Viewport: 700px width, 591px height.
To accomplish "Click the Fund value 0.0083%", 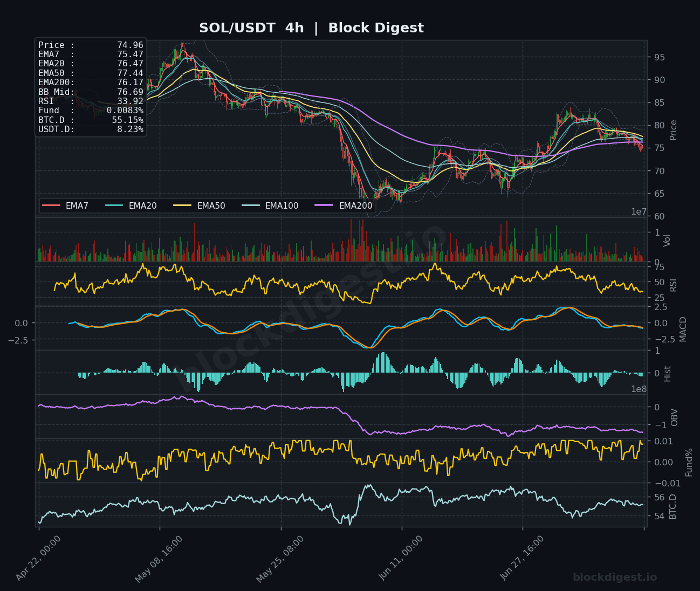I will 125,111.
